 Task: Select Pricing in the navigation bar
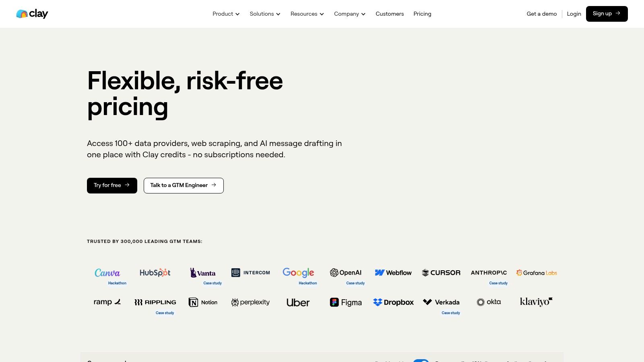tap(422, 14)
